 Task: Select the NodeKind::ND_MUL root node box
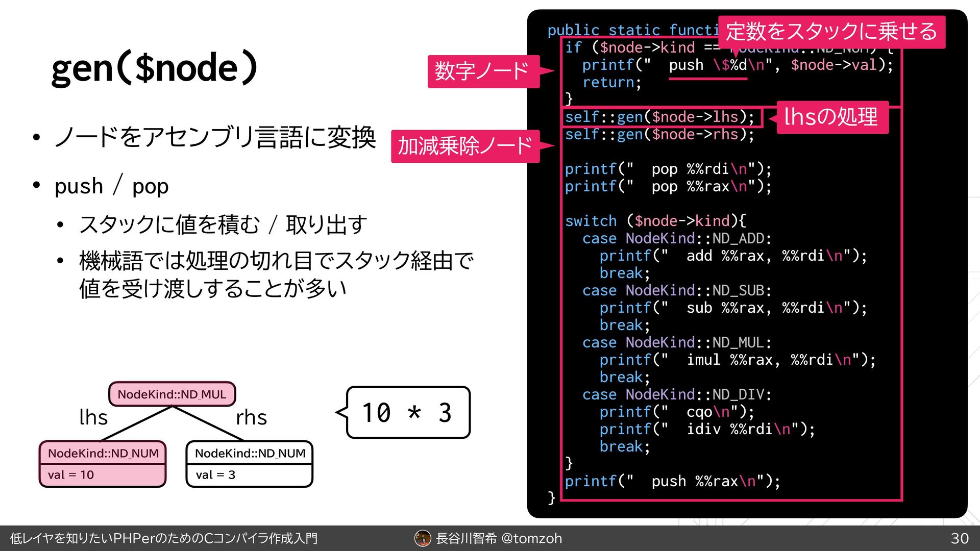(x=172, y=394)
